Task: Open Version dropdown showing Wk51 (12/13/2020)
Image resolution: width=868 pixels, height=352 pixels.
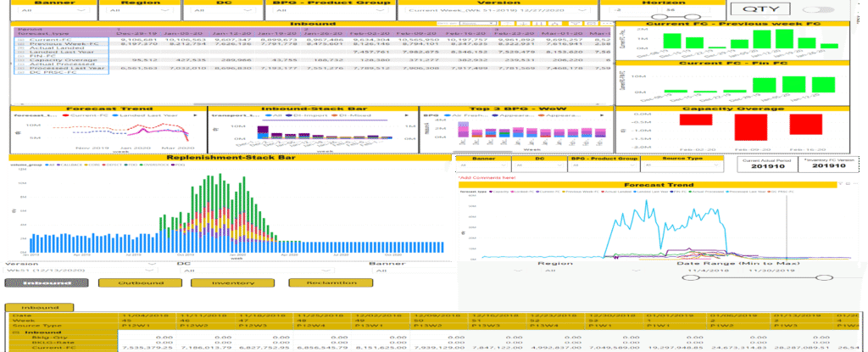Action: tap(79, 271)
